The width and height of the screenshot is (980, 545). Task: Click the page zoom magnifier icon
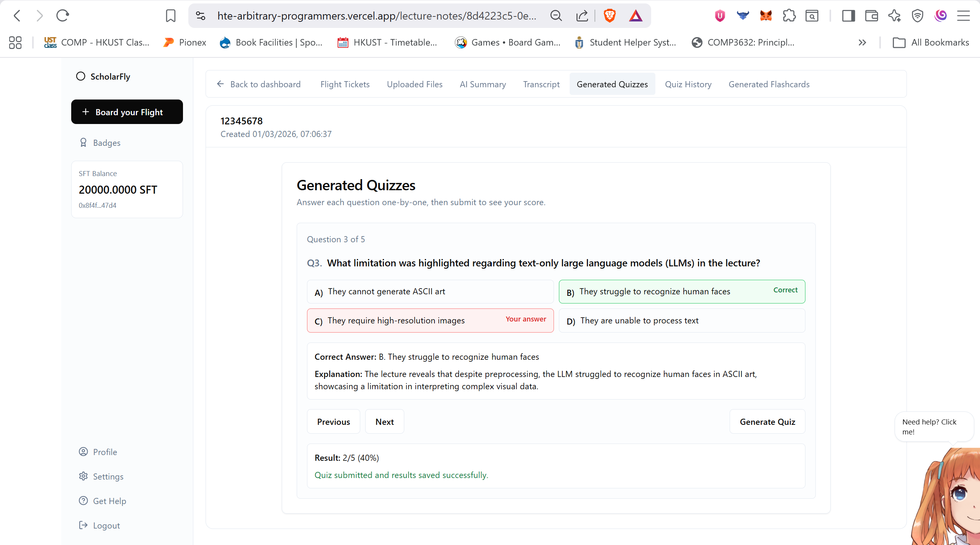[556, 16]
